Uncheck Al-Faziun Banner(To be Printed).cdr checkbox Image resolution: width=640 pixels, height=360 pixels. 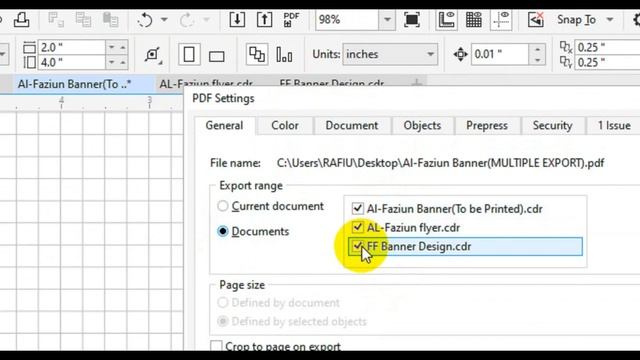coord(358,209)
